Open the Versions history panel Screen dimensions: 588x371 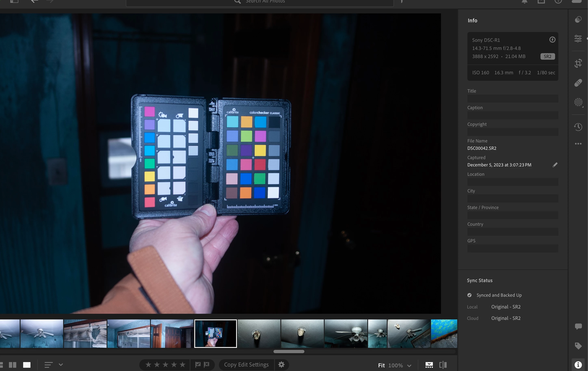click(578, 127)
